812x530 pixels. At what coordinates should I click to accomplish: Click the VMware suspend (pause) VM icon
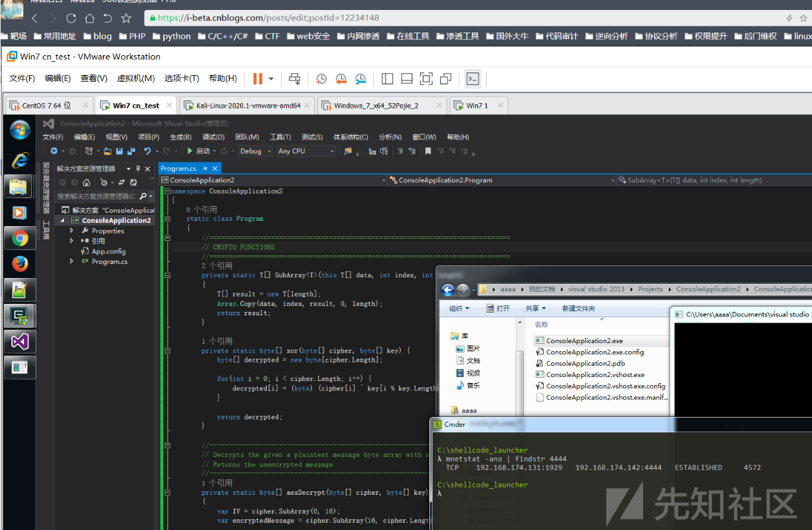(258, 79)
